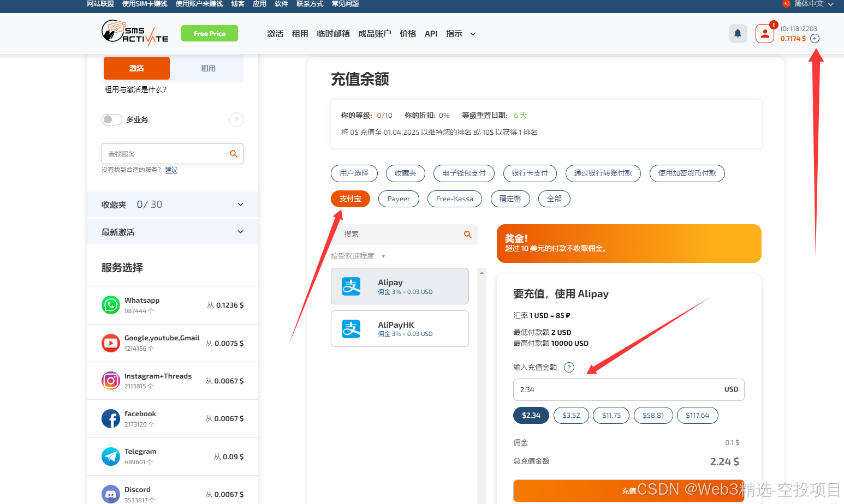Open the help icon beside top-up amount
The image size is (844, 504).
569,367
